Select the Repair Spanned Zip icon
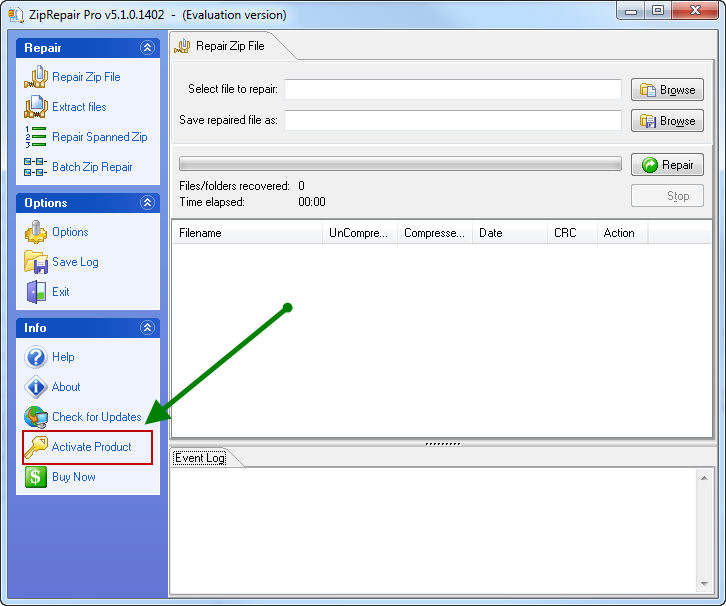Viewport: 726px width, 606px height. 36,137
